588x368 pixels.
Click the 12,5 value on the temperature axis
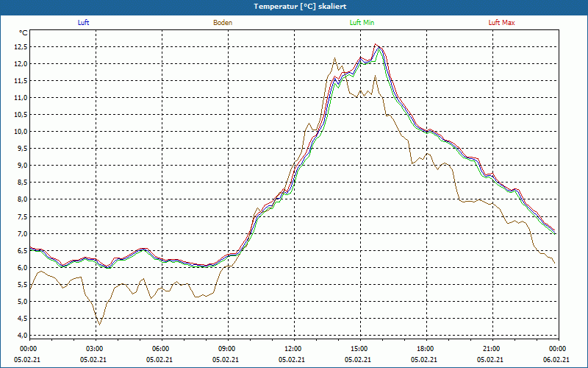(x=21, y=47)
